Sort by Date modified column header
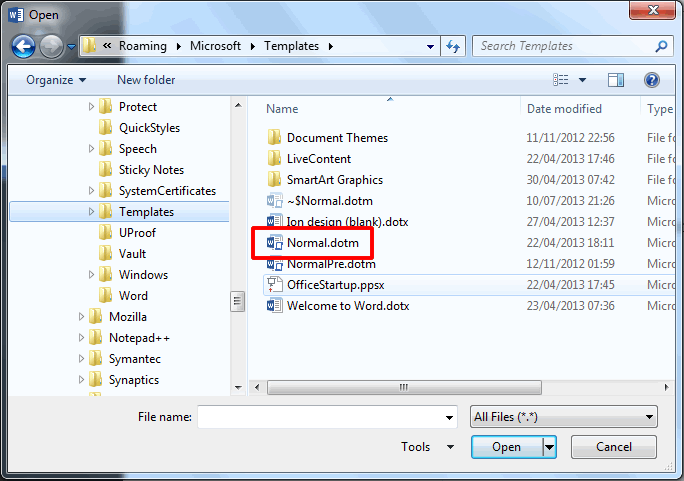This screenshot has width=684, height=481. pos(564,109)
